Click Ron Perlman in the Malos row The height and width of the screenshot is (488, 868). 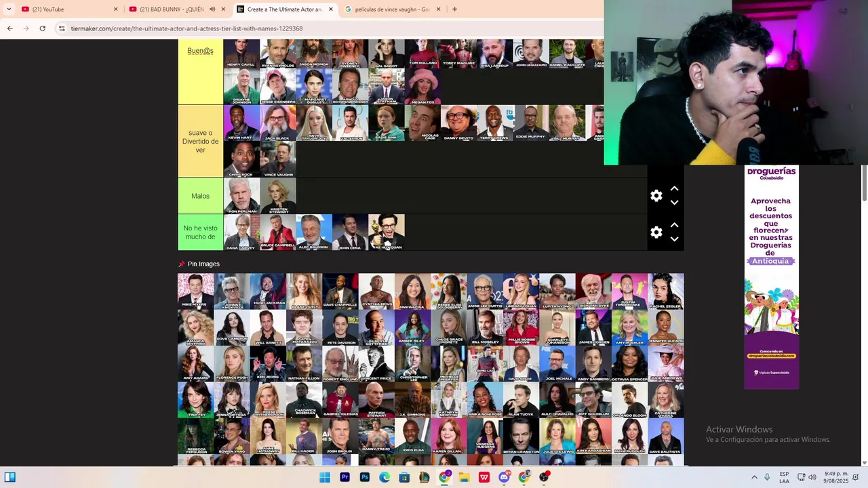point(242,196)
